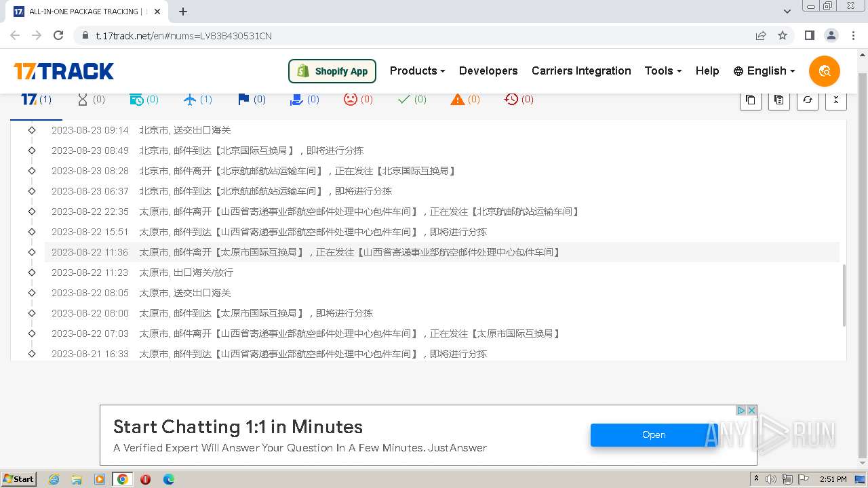Viewport: 868px width, 488px height.
Task: Select the Expired clock tab
Action: [519, 99]
